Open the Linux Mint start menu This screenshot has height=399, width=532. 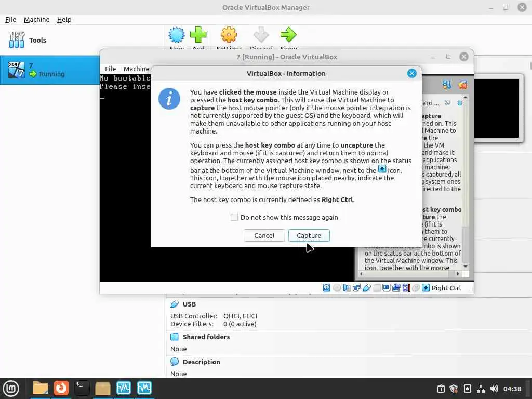[11, 389]
